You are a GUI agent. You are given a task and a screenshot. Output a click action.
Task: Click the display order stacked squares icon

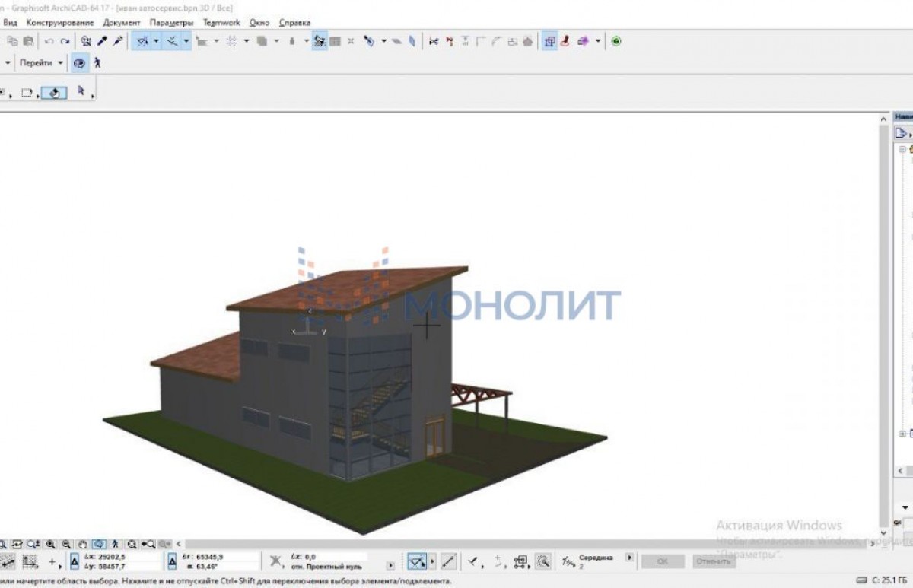coord(262,41)
